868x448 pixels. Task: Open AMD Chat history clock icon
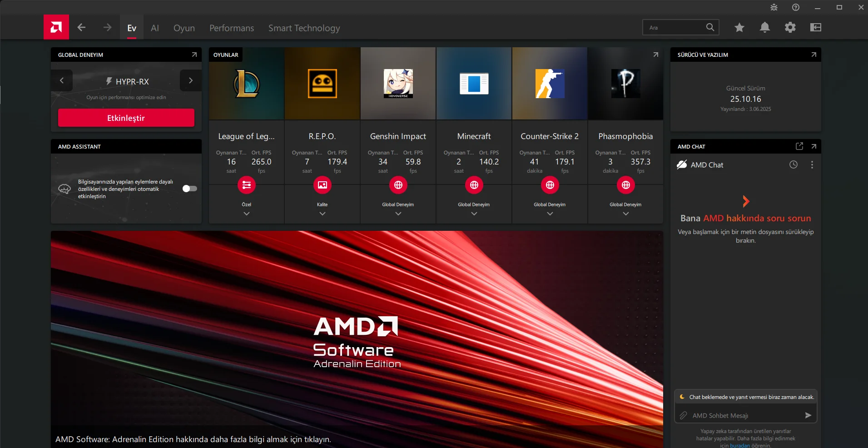coord(794,165)
